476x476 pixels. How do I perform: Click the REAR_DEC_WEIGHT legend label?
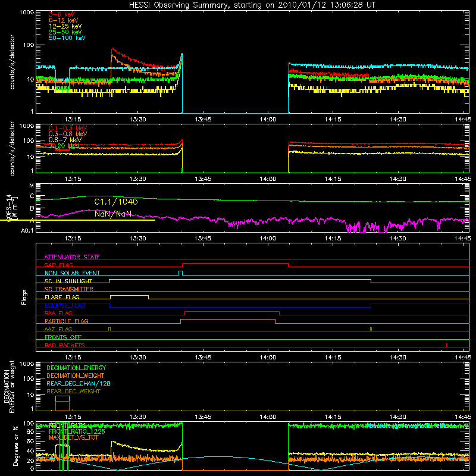tap(73, 392)
